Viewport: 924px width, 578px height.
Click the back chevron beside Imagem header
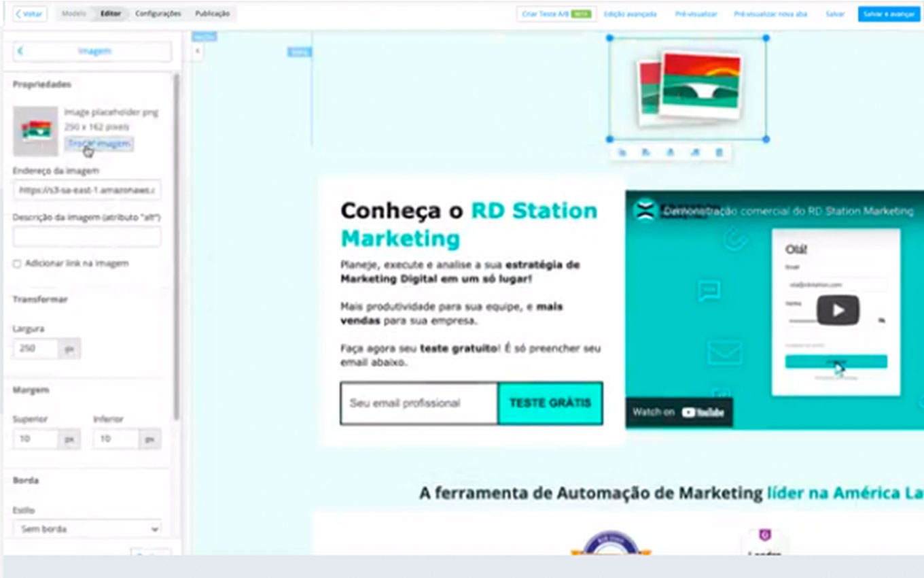click(x=20, y=51)
